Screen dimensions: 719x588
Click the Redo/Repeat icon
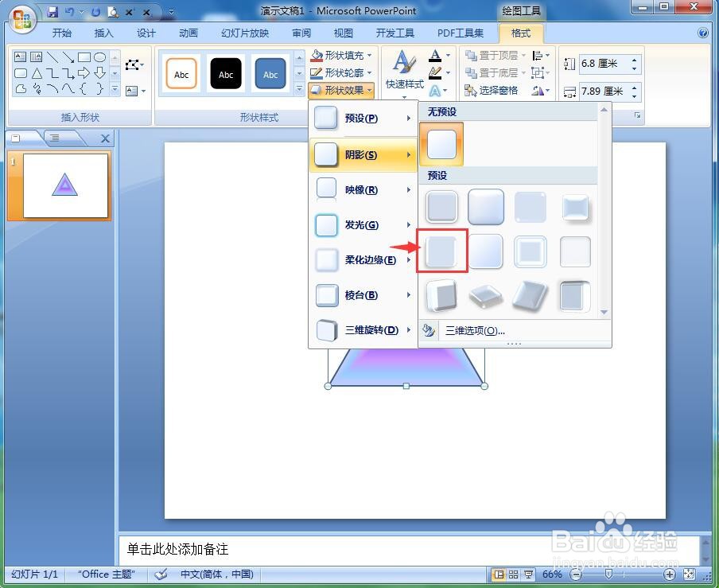(x=95, y=12)
